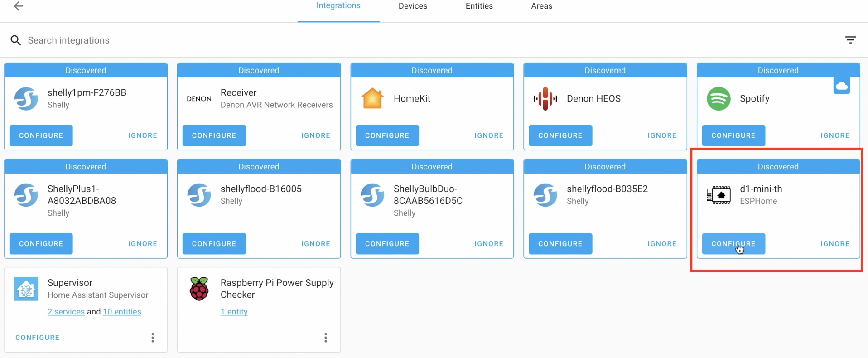Ignore the HomeKit discovery
The image size is (868, 358).
(x=489, y=135)
